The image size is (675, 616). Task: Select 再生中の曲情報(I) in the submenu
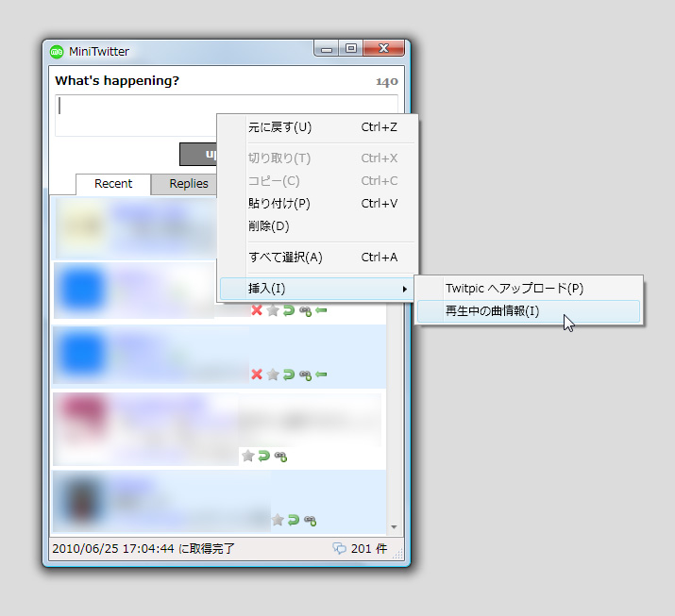[x=529, y=311]
